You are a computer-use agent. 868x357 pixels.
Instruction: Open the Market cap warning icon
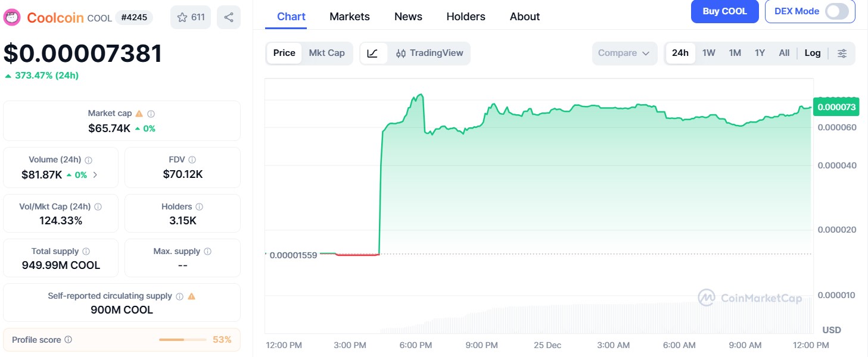(139, 112)
